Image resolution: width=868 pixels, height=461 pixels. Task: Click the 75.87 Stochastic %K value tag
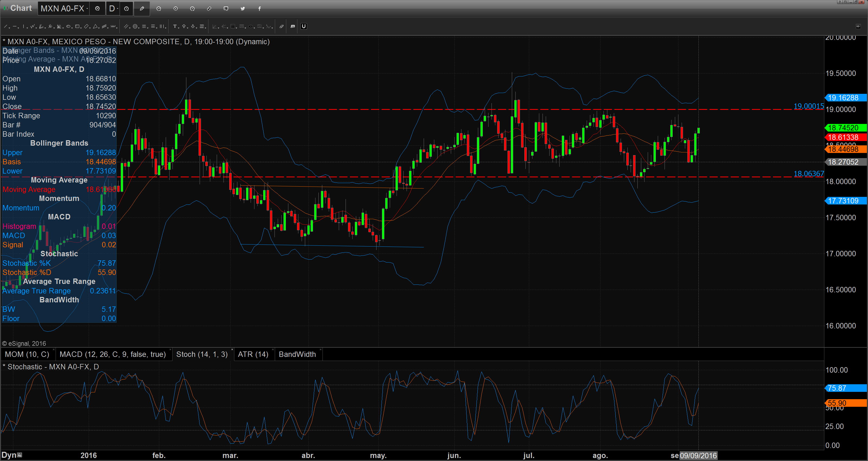[x=846, y=388]
